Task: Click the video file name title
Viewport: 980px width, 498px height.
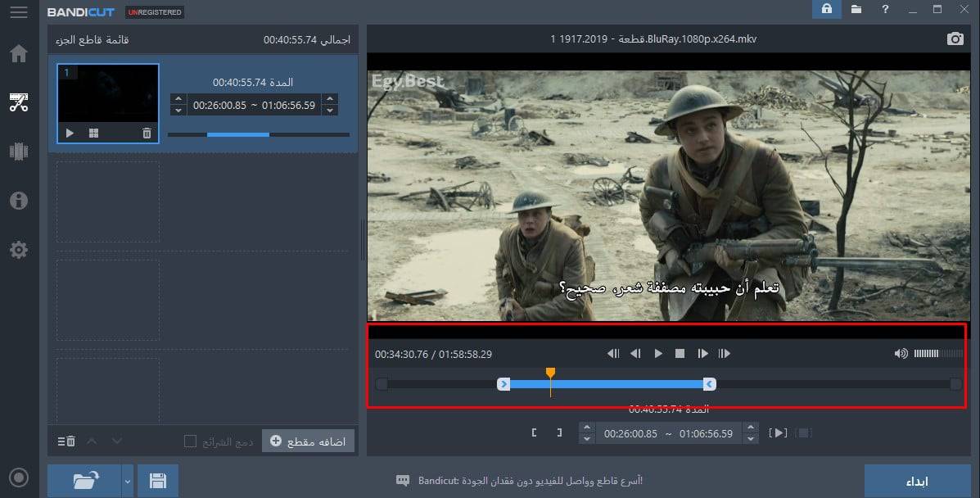Action: [654, 38]
